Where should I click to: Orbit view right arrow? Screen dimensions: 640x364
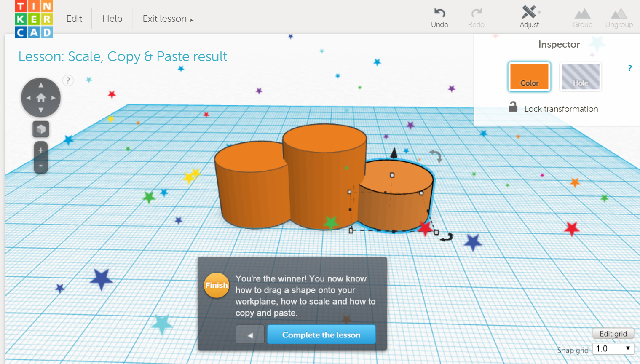point(54,98)
